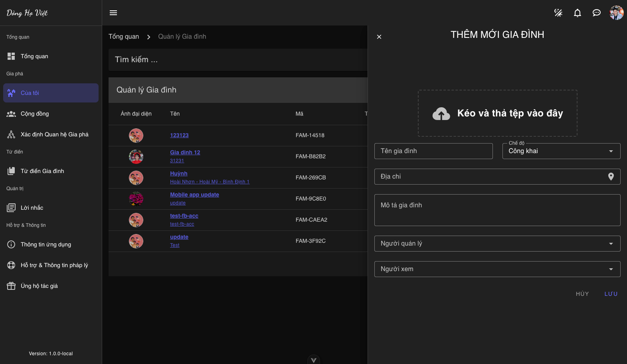Click the user profile avatar
Image resolution: width=627 pixels, height=364 pixels.
[616, 13]
